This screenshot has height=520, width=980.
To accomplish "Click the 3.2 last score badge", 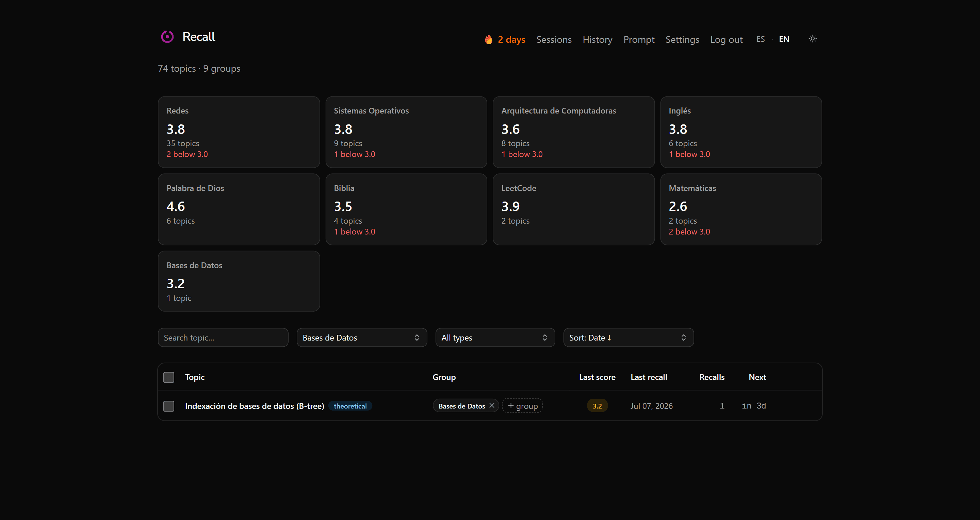I will point(597,406).
